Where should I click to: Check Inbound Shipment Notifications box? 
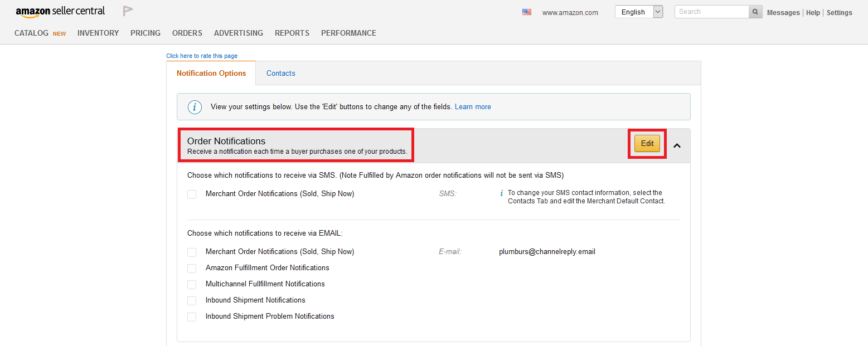pyautogui.click(x=192, y=301)
